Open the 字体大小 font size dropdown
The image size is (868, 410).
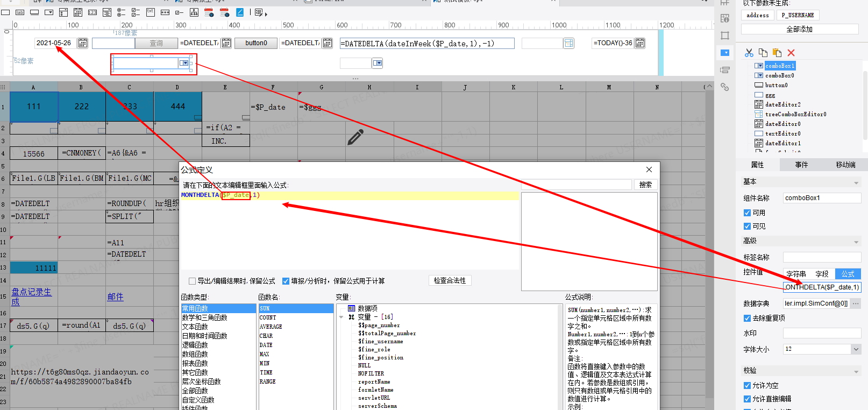coord(856,349)
